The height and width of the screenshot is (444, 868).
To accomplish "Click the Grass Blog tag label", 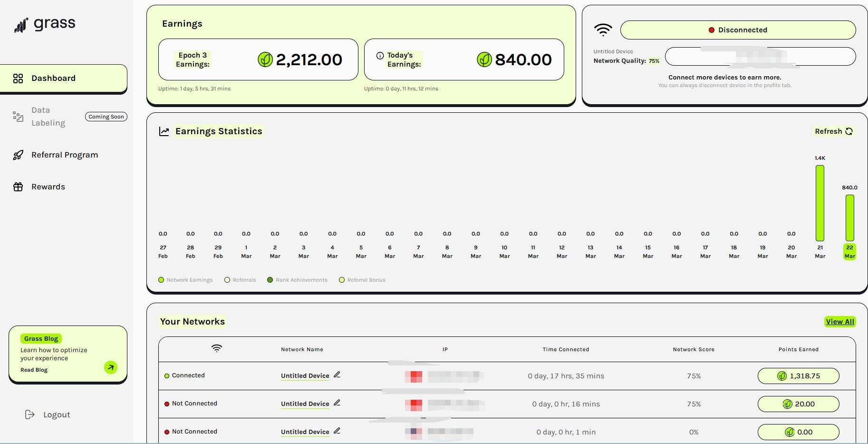I will click(41, 339).
